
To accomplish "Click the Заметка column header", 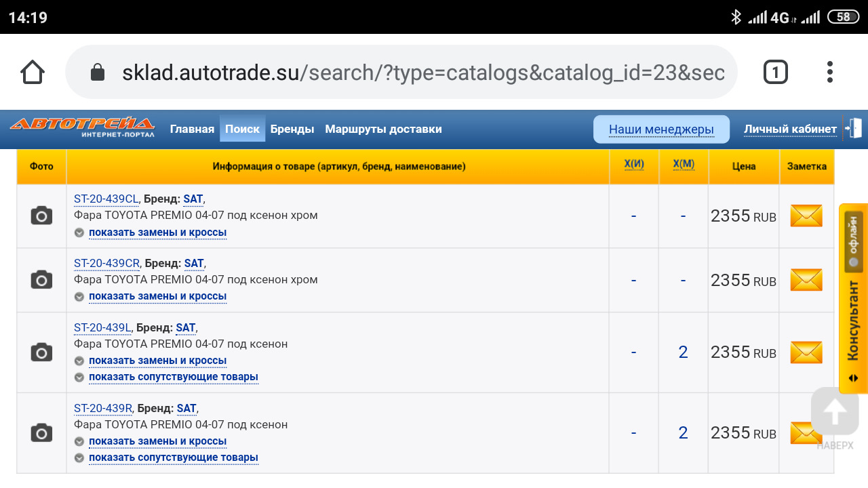I will 807,166.
